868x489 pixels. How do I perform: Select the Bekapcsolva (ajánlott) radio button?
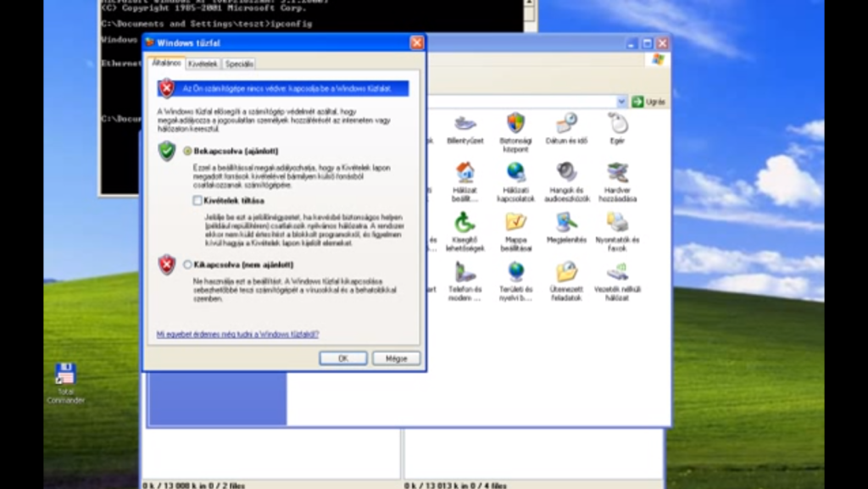(x=187, y=151)
